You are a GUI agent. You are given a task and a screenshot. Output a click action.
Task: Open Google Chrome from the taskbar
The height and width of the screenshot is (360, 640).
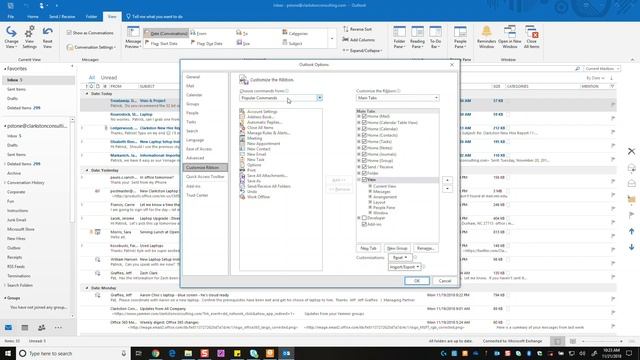pyautogui.click(x=156, y=353)
